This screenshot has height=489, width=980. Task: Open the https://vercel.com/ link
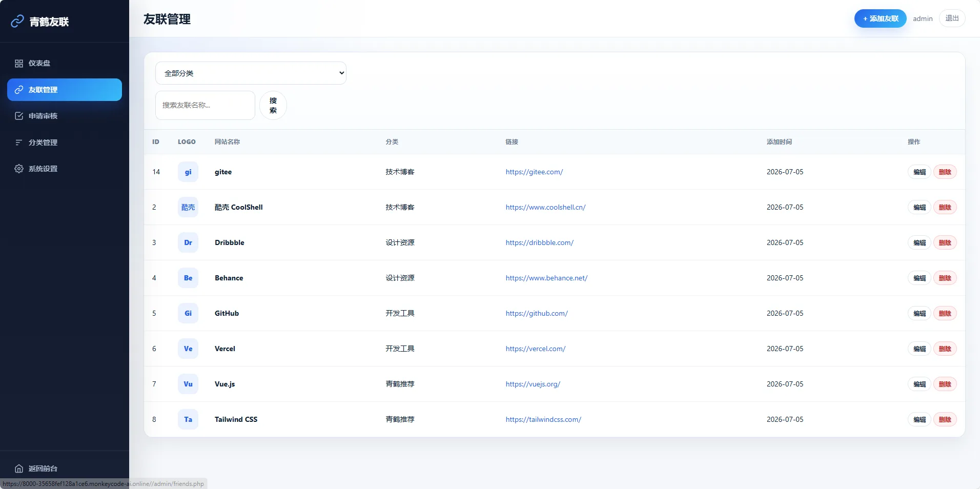click(536, 349)
